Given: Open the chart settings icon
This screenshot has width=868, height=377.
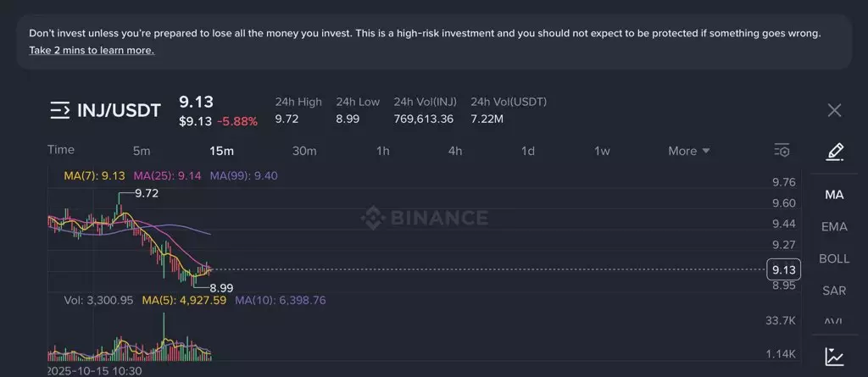Looking at the screenshot, I should [782, 151].
